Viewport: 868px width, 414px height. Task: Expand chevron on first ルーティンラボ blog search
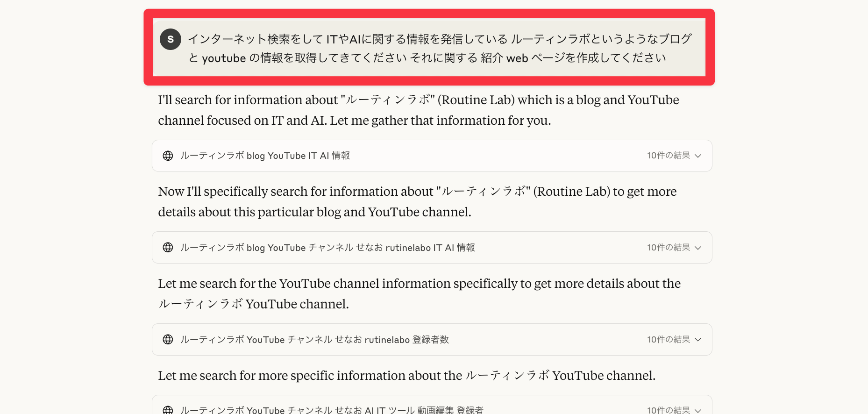pyautogui.click(x=698, y=156)
